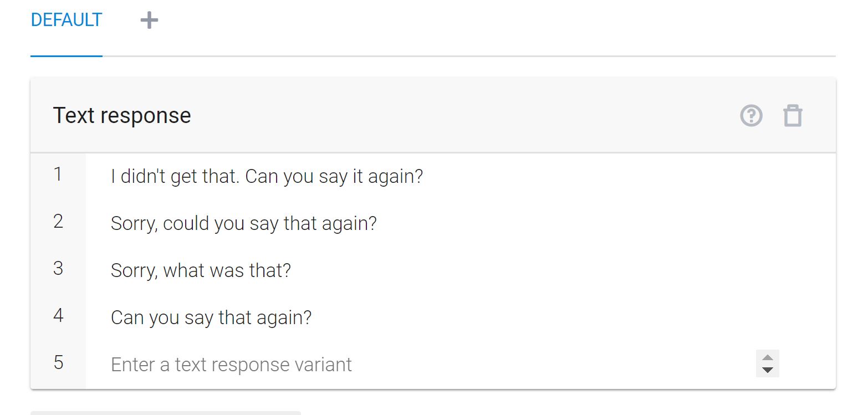Open help for Text response

[751, 116]
